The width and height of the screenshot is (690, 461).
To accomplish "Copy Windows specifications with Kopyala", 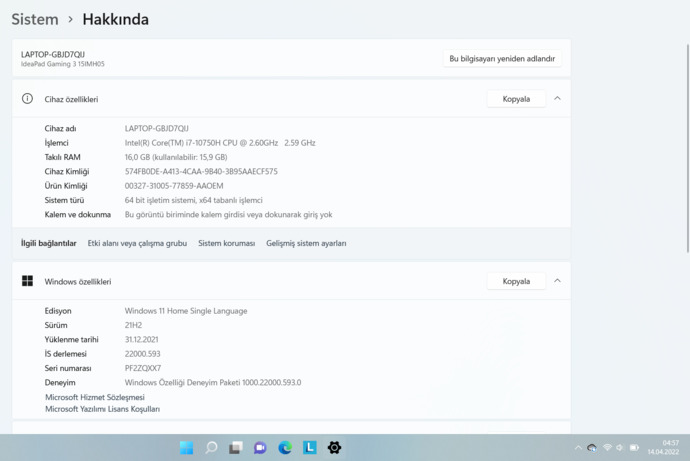I will pyautogui.click(x=516, y=281).
